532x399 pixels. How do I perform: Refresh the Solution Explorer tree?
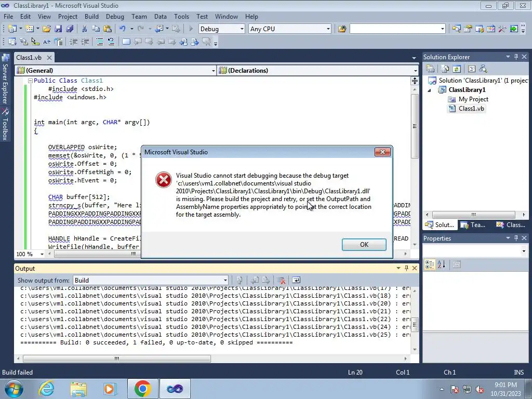[x=457, y=69]
